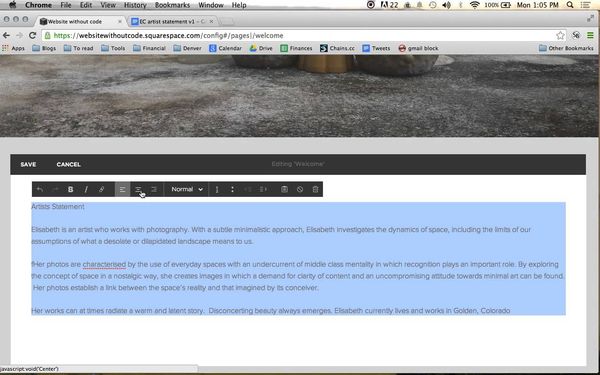The width and height of the screenshot is (600, 375).
Task: Open the Chrome application menu
Action: [x=38, y=5]
